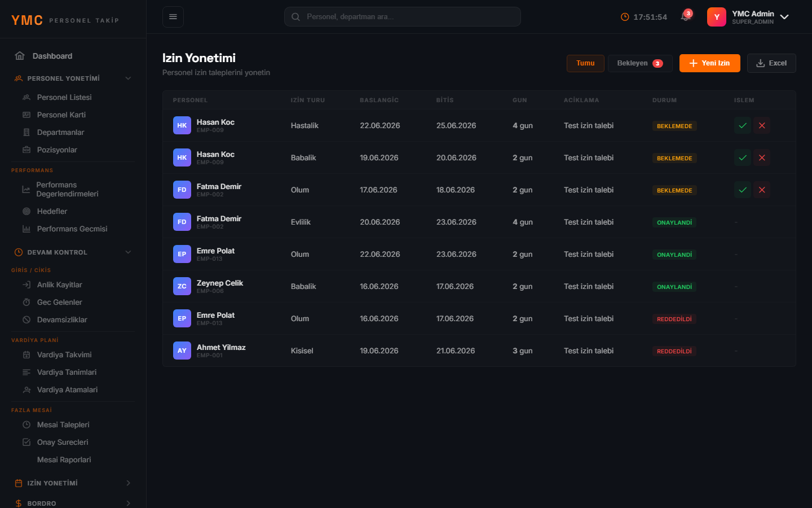Click the Anlik Kayitlar login icon

[27, 284]
